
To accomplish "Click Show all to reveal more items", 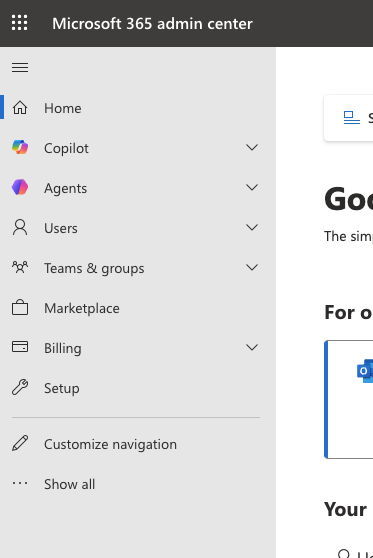I will (69, 484).
